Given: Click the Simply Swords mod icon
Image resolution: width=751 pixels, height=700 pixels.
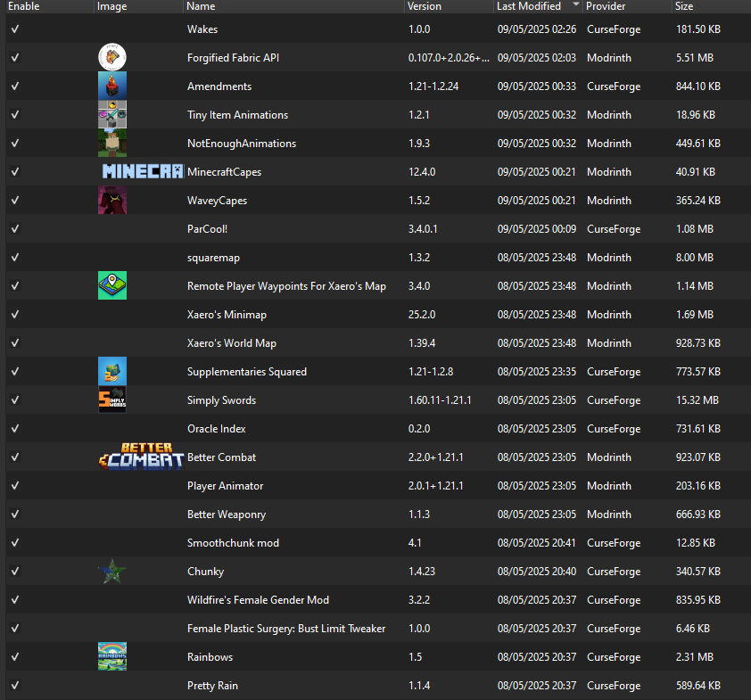Looking at the screenshot, I should coord(112,399).
